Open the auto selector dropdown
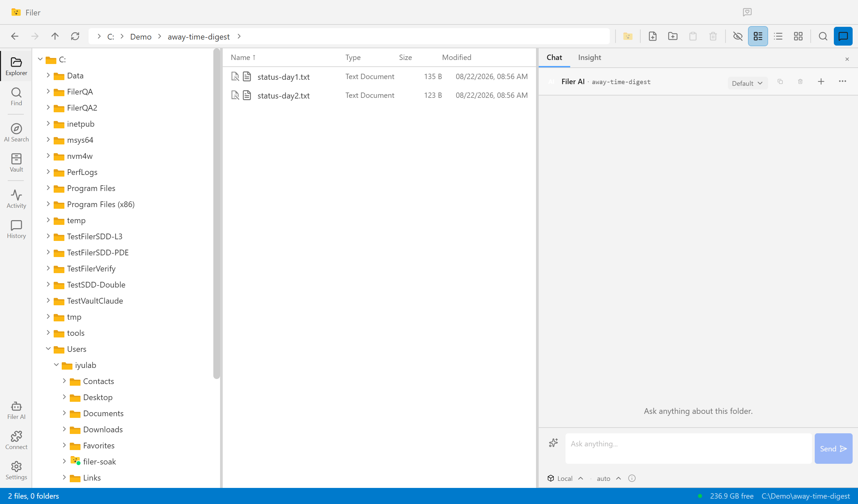Screen dimensions: 858x504 609,479
